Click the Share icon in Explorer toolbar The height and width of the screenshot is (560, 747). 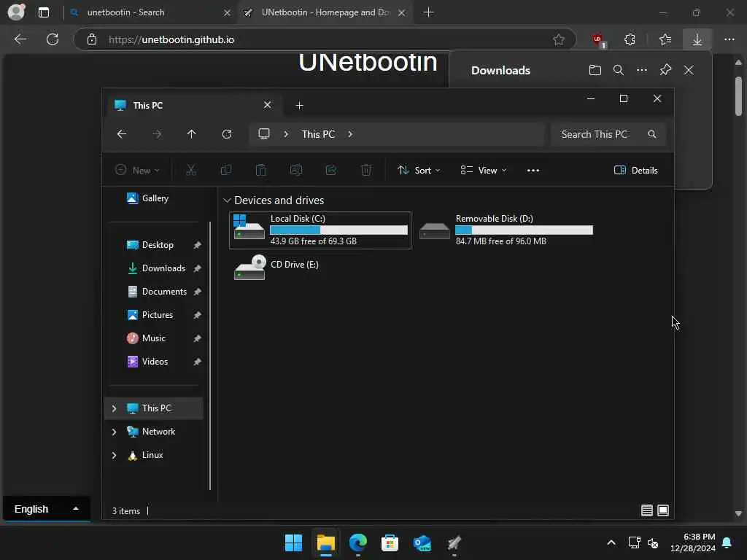(x=331, y=170)
